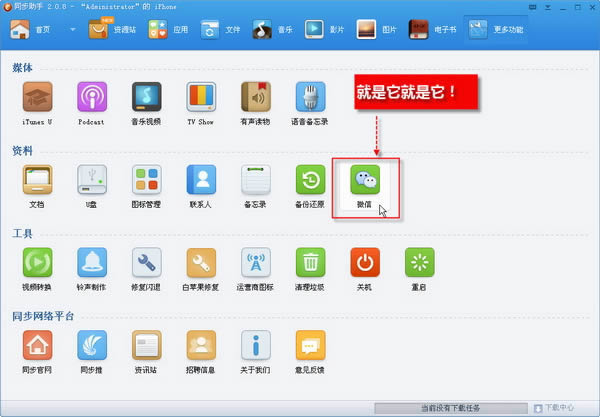Viewport: 600px width, 417px height.
Task: Open the 微信 (WeChat) icon
Action: (x=364, y=181)
